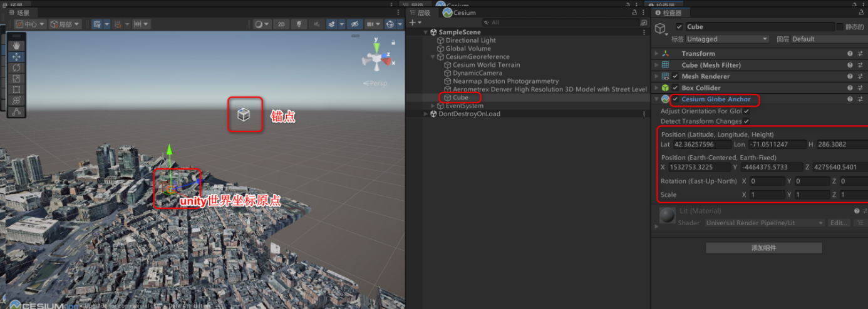This screenshot has height=309, width=868.
Task: Collapse the CesiumGeoreference node
Action: pos(433,57)
